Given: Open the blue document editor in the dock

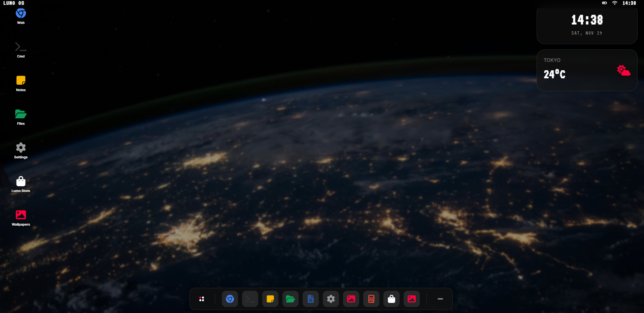Looking at the screenshot, I should click(x=310, y=299).
